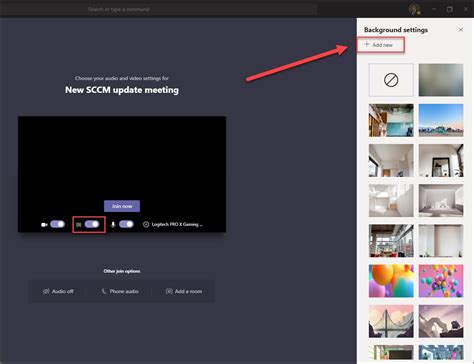Click the Add a room icon

169,291
